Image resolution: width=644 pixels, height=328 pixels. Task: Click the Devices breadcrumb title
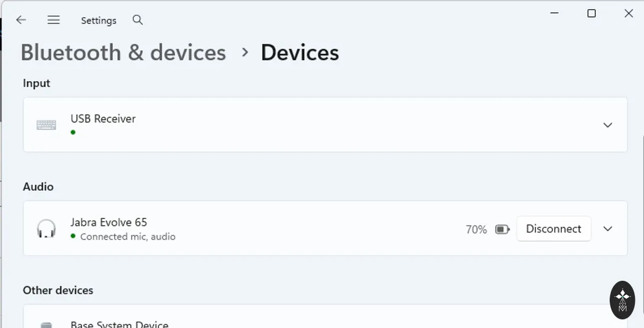[300, 53]
